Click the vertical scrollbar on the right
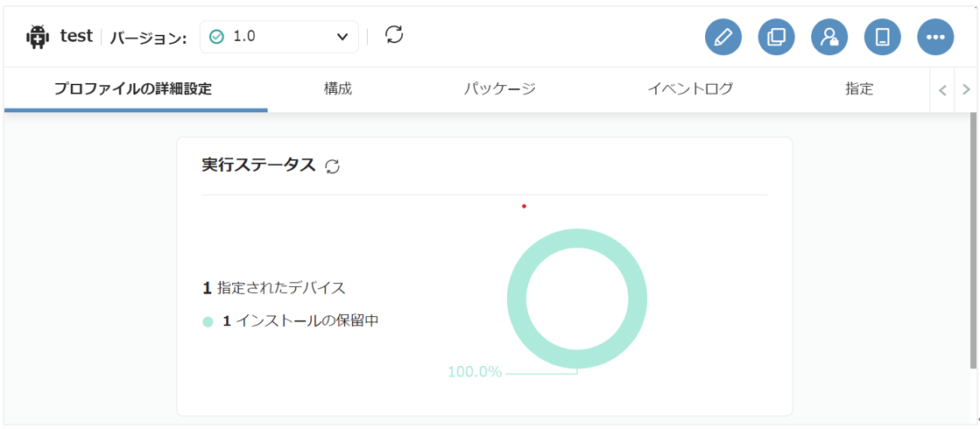 [972, 241]
